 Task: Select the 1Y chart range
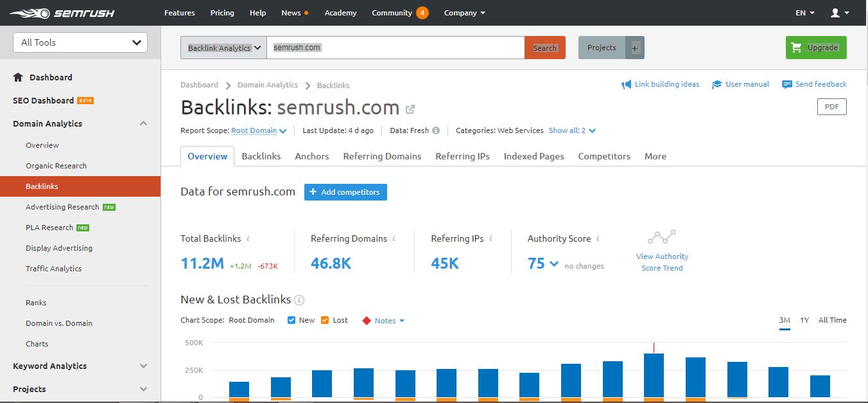pos(804,320)
